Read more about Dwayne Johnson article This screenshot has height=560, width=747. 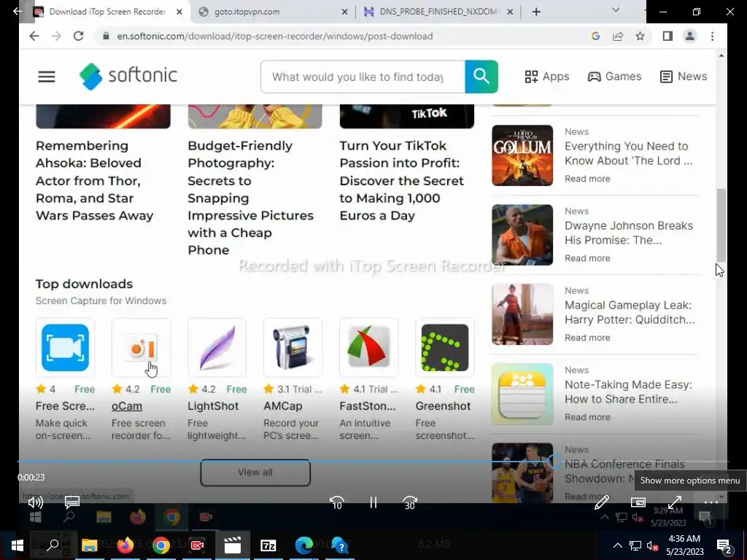point(587,258)
